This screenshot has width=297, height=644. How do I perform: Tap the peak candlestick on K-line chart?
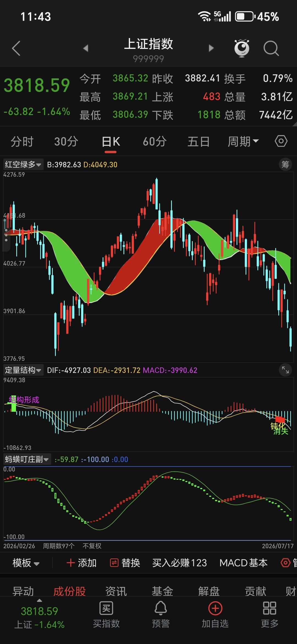[157, 194]
